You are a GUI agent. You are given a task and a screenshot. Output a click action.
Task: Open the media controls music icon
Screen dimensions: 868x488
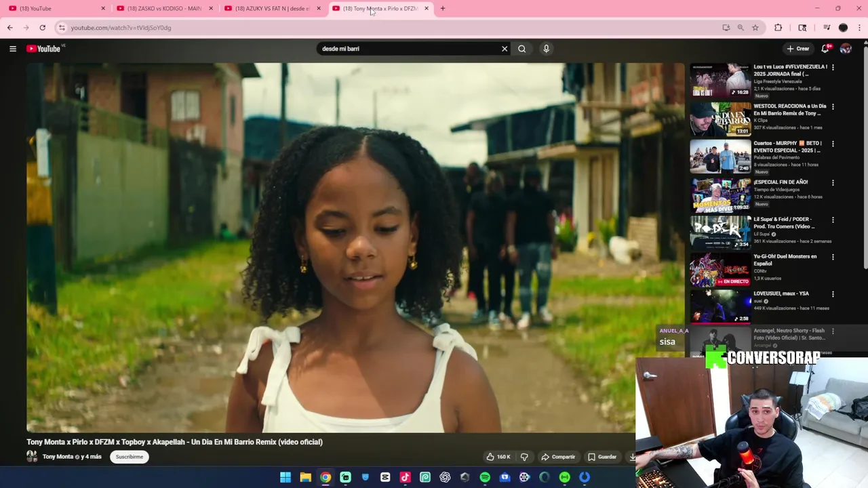click(826, 28)
